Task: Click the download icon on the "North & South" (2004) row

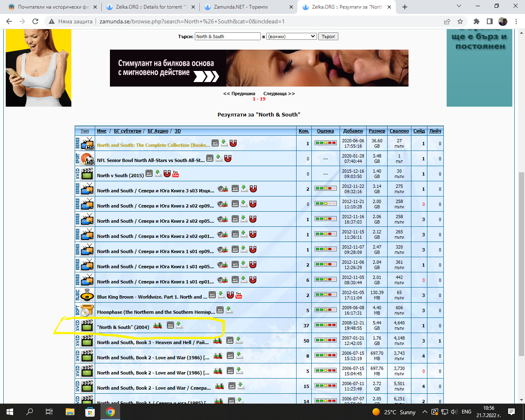Action: (179, 326)
